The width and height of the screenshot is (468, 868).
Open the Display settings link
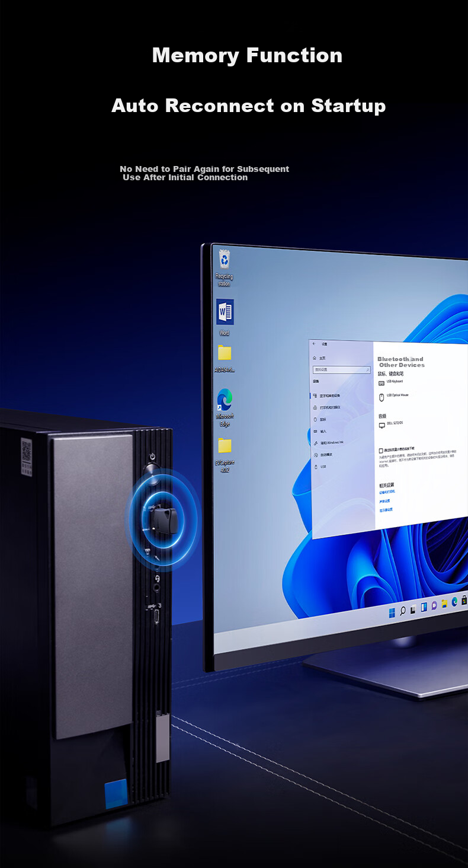click(386, 509)
